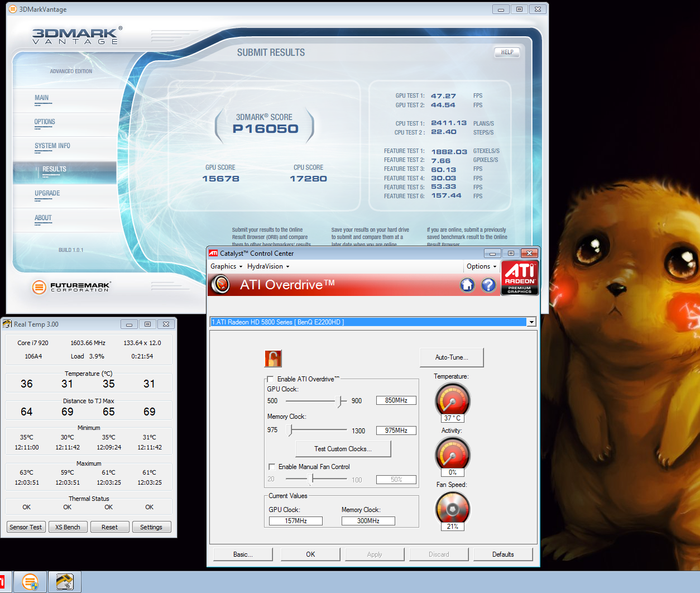Viewport: 700px width, 593px height.
Task: Click the ATI Radeon Premium Graphics logo
Action: pyautogui.click(x=520, y=278)
